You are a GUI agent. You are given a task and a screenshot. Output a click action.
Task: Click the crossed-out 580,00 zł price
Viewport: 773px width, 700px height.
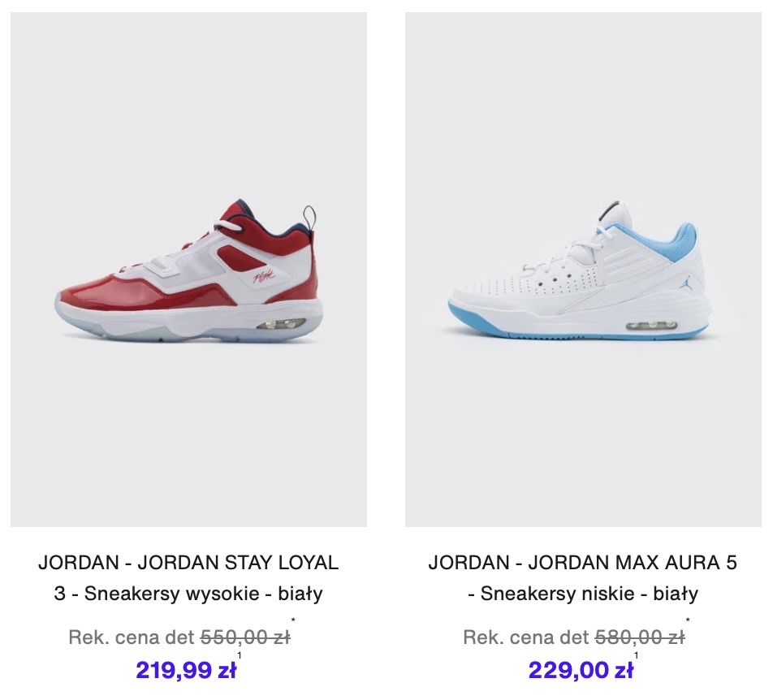point(640,637)
